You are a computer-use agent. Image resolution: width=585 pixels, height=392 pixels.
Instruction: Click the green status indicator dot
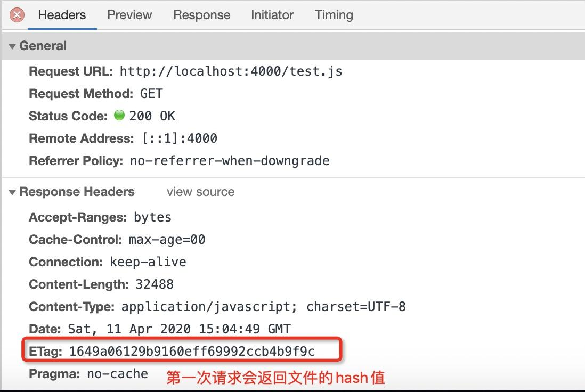point(119,115)
